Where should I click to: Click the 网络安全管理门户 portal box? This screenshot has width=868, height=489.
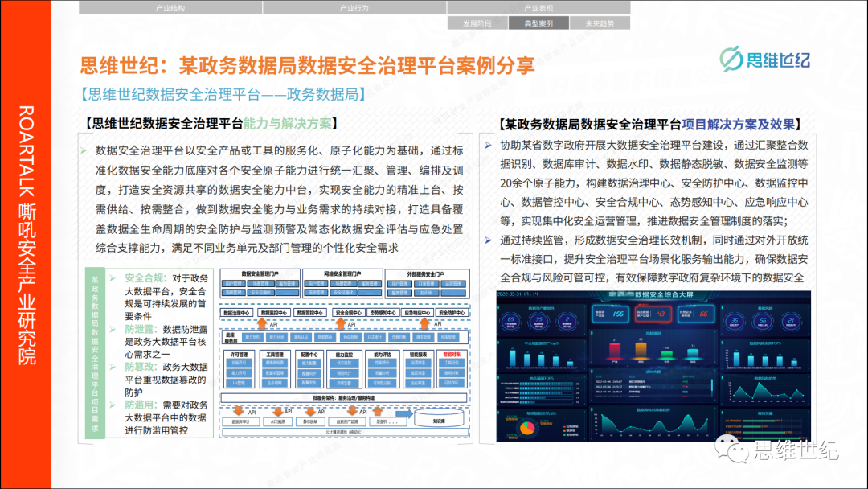coord(342,283)
